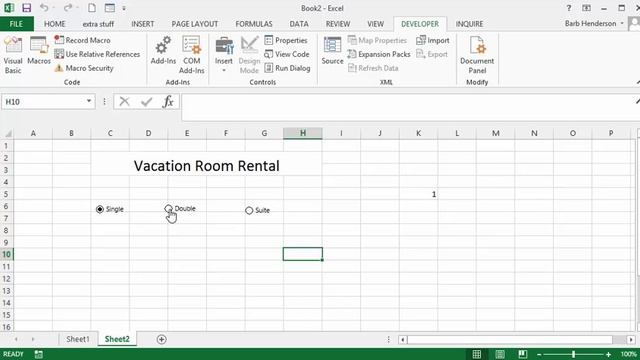Switch to Page Break Preview

pos(522,354)
